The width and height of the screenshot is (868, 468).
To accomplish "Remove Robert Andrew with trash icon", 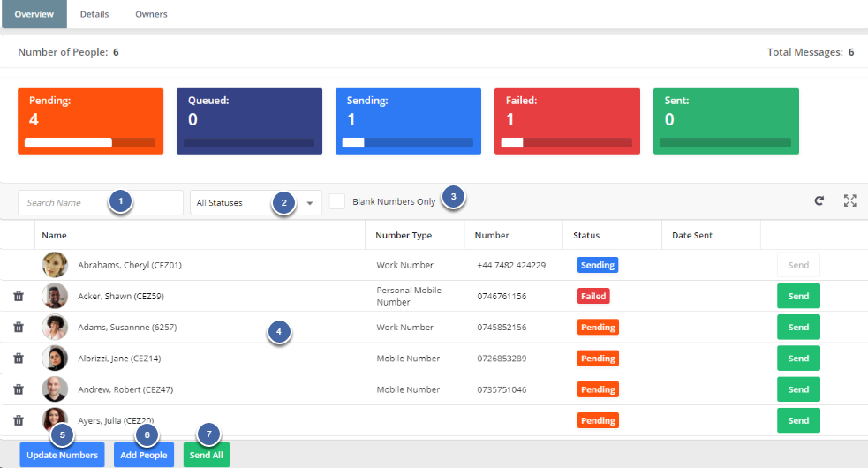I will [19, 389].
